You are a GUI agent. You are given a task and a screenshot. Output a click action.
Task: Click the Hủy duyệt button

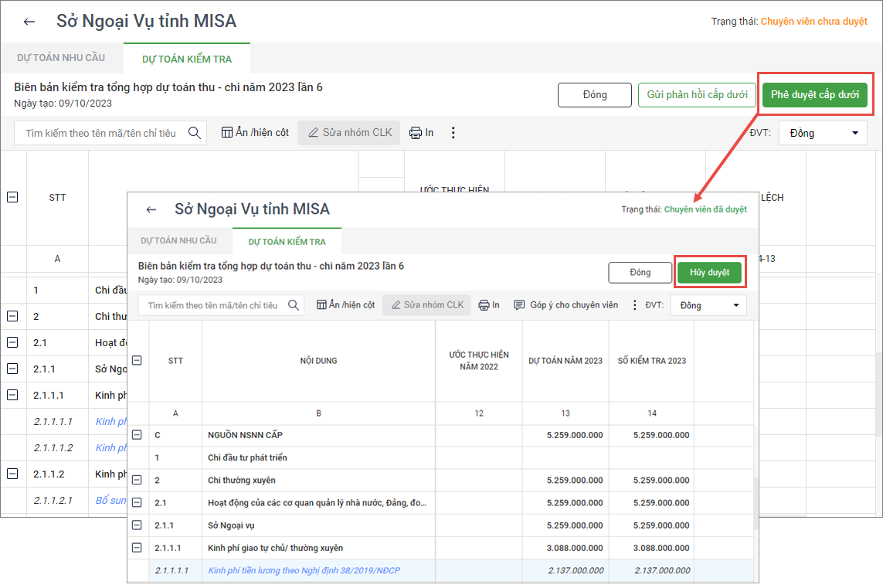[x=709, y=273]
